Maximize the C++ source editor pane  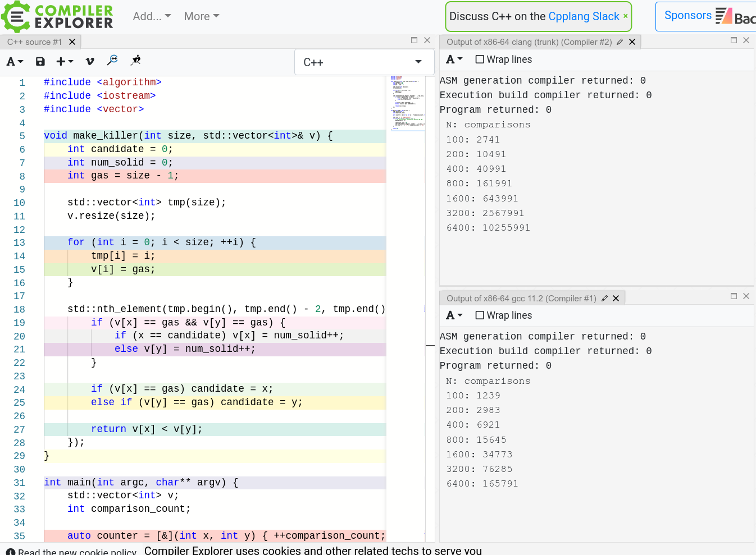click(x=414, y=40)
